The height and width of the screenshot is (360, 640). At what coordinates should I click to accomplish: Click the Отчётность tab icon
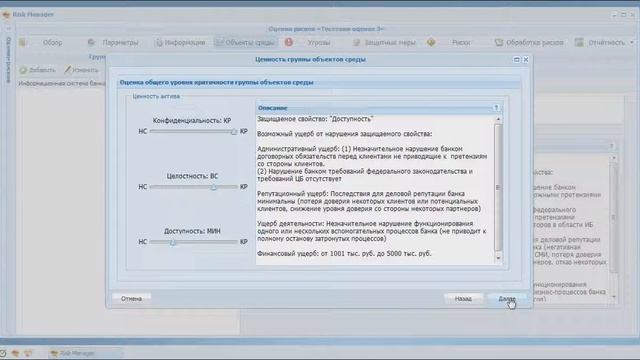tap(579, 42)
